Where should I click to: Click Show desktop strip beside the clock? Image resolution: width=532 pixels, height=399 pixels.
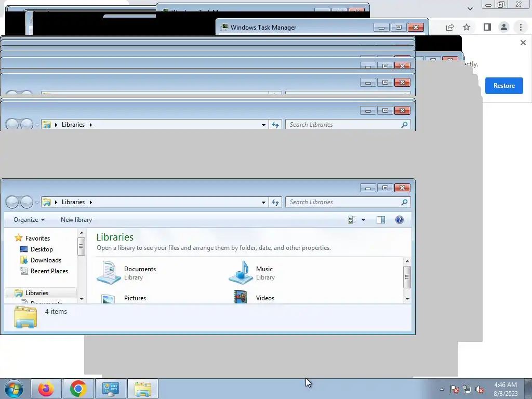click(528, 389)
